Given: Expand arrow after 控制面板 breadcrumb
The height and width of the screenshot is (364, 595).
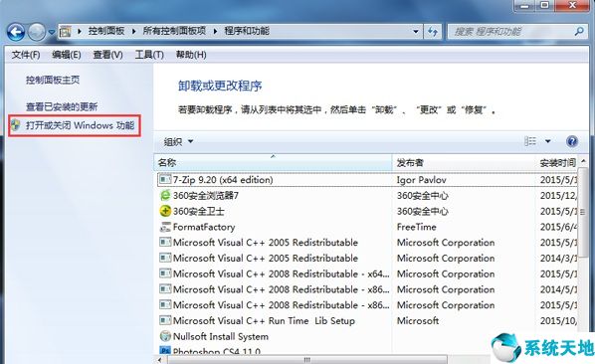Looking at the screenshot, I should 133,32.
